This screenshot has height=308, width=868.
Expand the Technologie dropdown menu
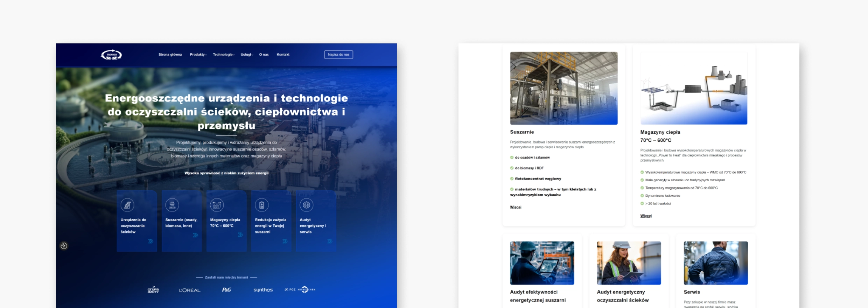[224, 55]
